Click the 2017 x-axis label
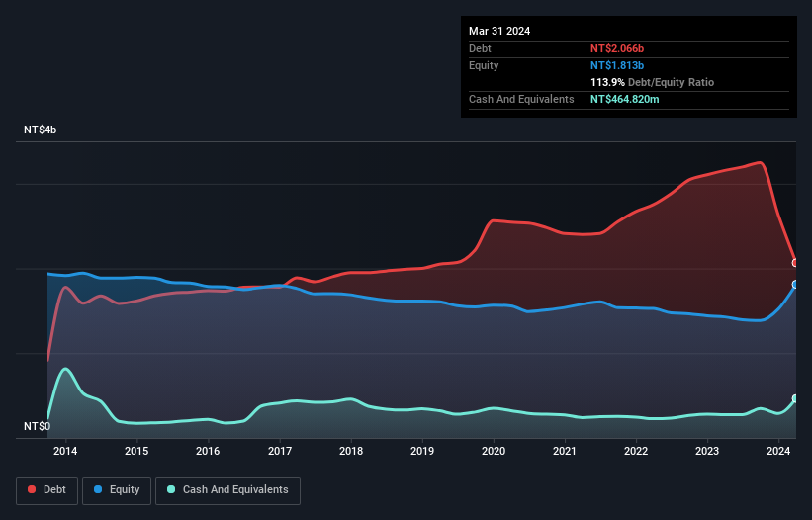This screenshot has width=812, height=520. click(x=280, y=451)
